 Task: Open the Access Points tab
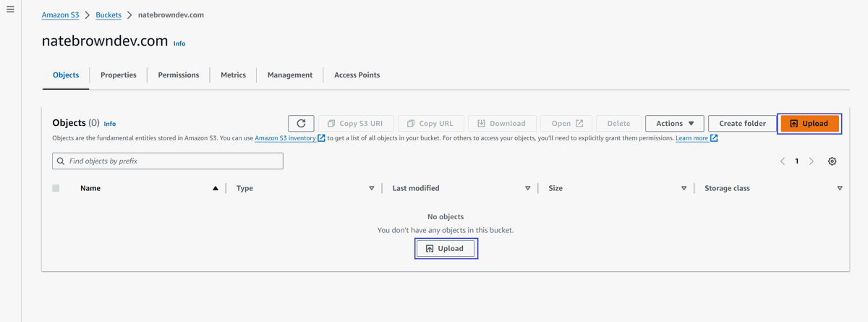click(x=357, y=75)
